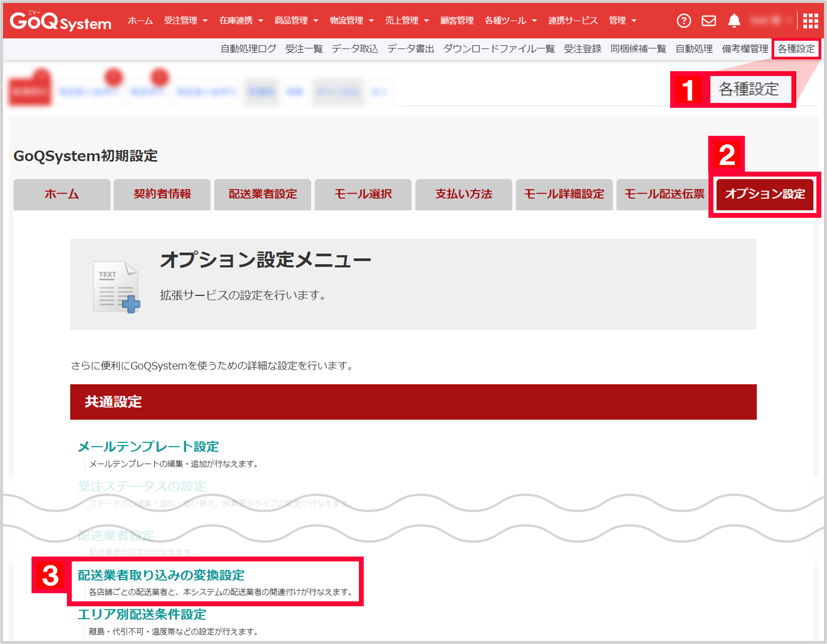
Task: Open the mail envelope icon
Action: point(709,20)
